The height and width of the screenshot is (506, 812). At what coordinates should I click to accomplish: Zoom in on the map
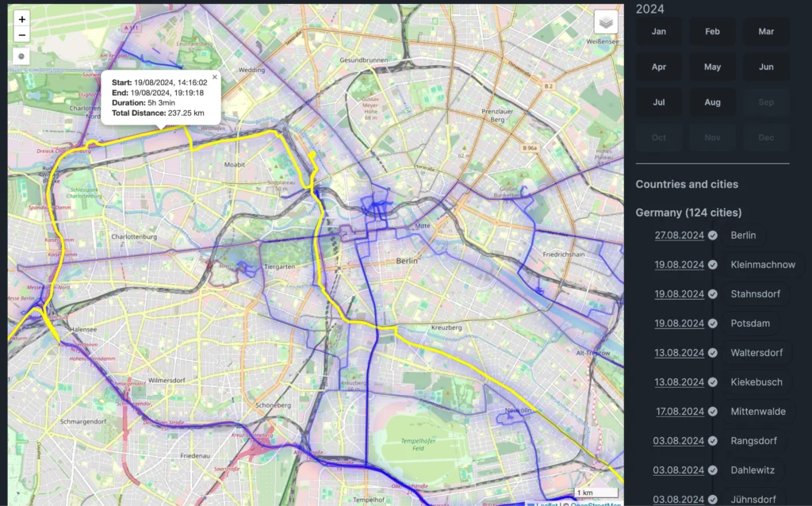pyautogui.click(x=22, y=19)
